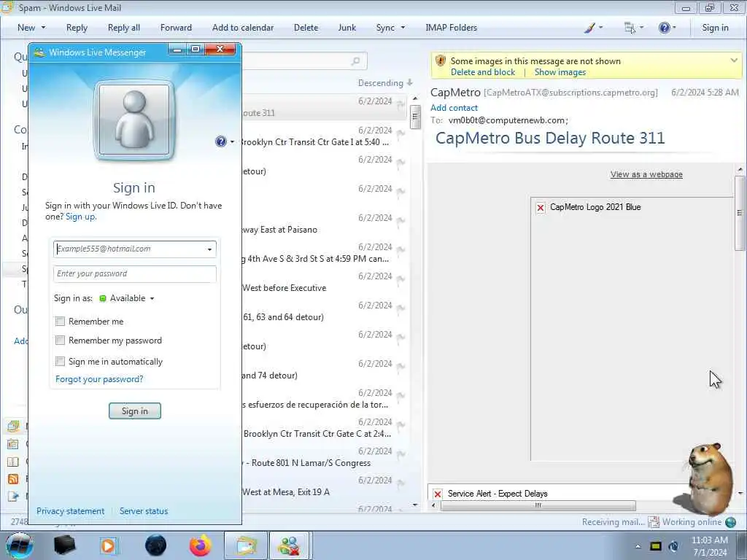Click Forward in the toolbar
This screenshot has height=560, width=747.
tap(176, 28)
